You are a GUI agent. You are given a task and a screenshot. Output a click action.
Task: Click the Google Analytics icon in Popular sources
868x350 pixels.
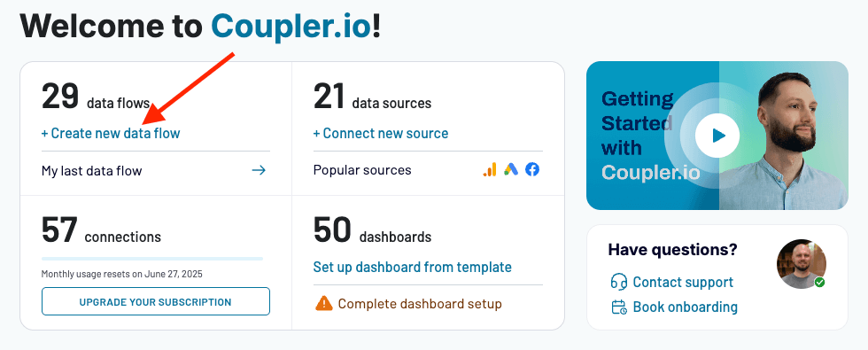(489, 169)
